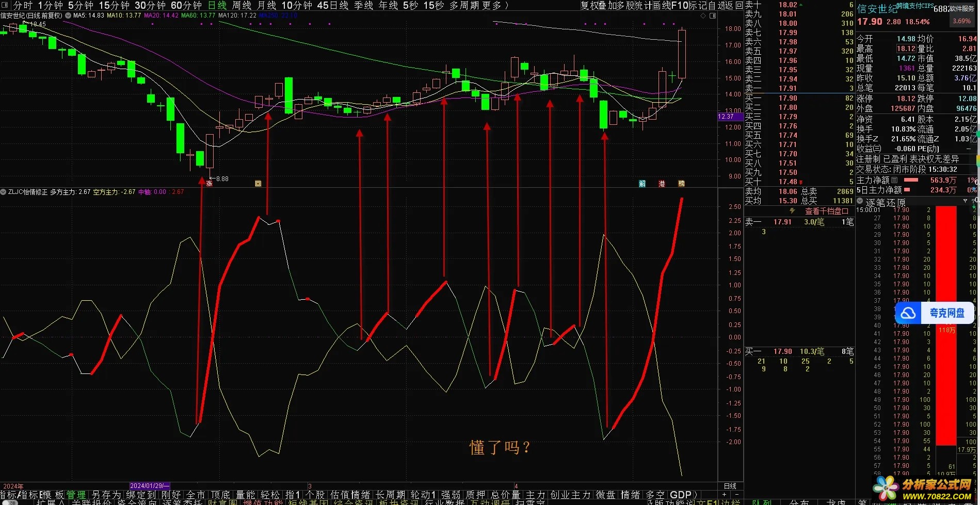Click the lightning icon before 查看千档盘口

pos(792,211)
